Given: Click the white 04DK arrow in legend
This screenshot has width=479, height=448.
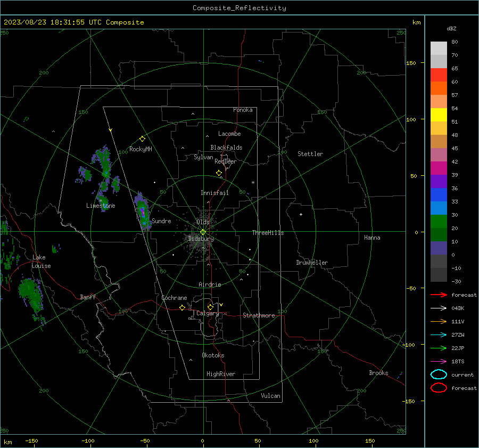Looking at the screenshot, I should tap(439, 308).
